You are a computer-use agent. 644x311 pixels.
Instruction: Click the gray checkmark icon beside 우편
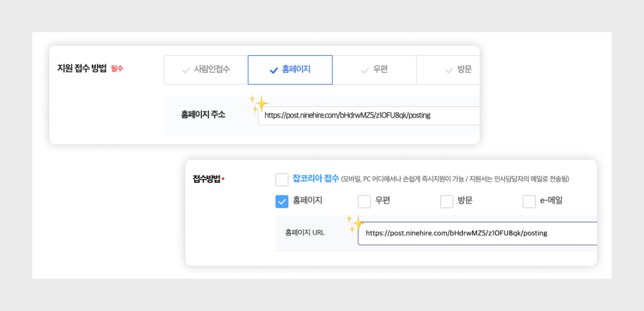[365, 70]
